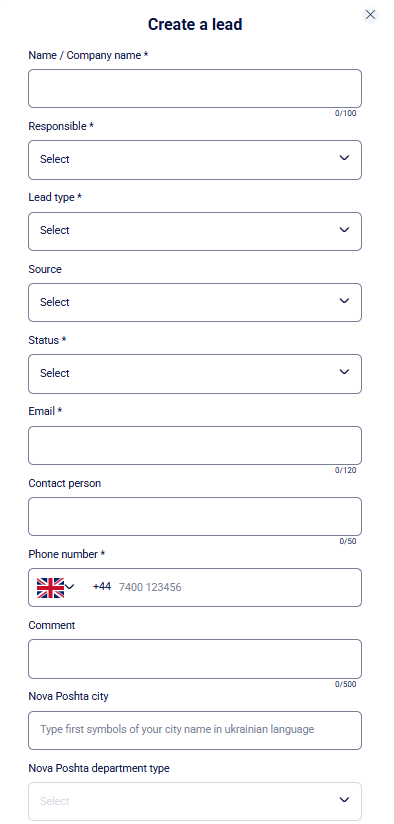The image size is (394, 824).
Task: Close the Create a lead dialog
Action: click(x=370, y=15)
